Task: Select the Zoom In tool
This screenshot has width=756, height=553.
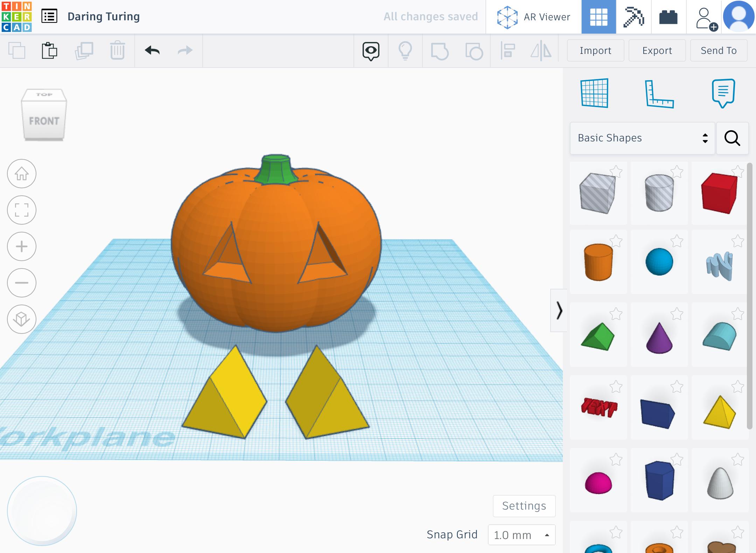Action: coord(22,246)
